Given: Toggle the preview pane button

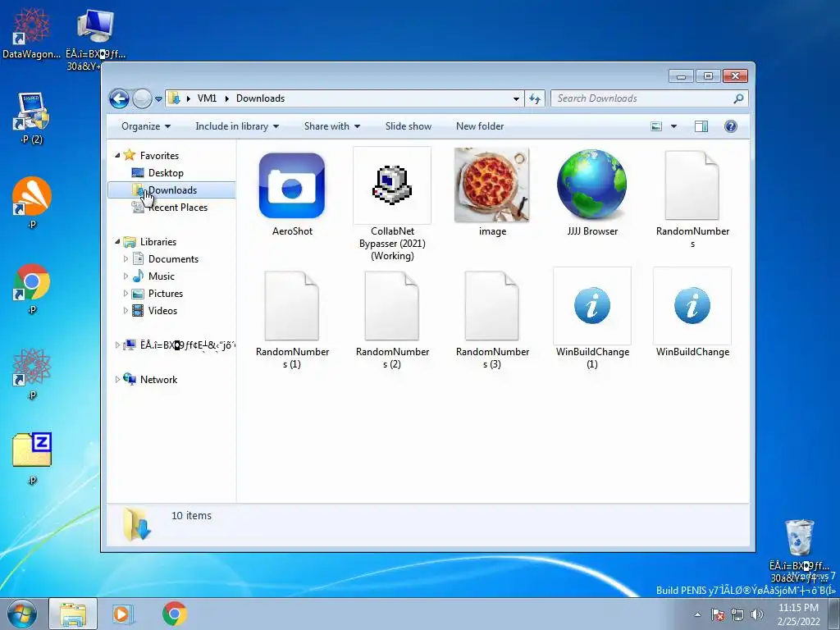Looking at the screenshot, I should click(x=701, y=126).
